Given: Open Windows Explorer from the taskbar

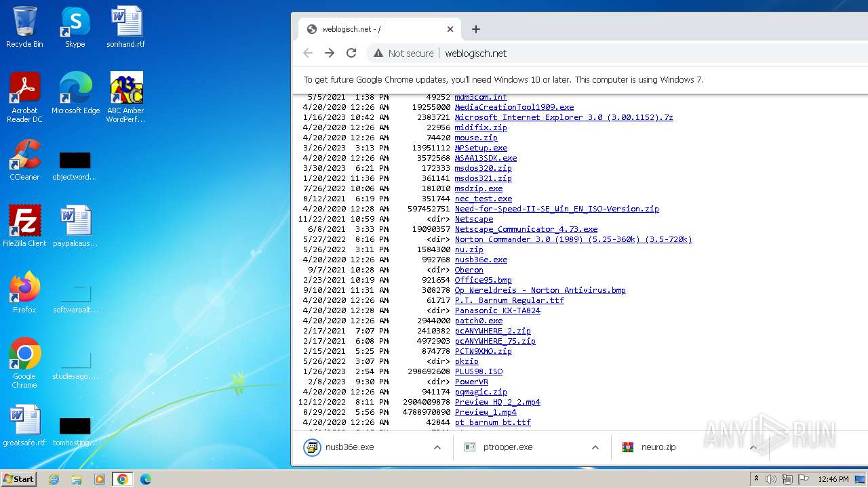Looking at the screenshot, I should point(77,479).
